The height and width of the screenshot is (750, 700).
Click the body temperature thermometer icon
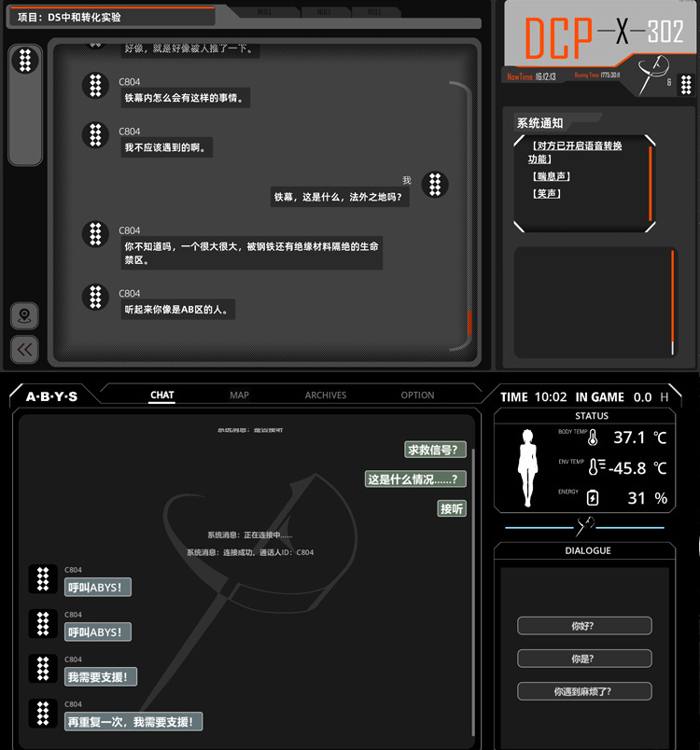[x=593, y=437]
